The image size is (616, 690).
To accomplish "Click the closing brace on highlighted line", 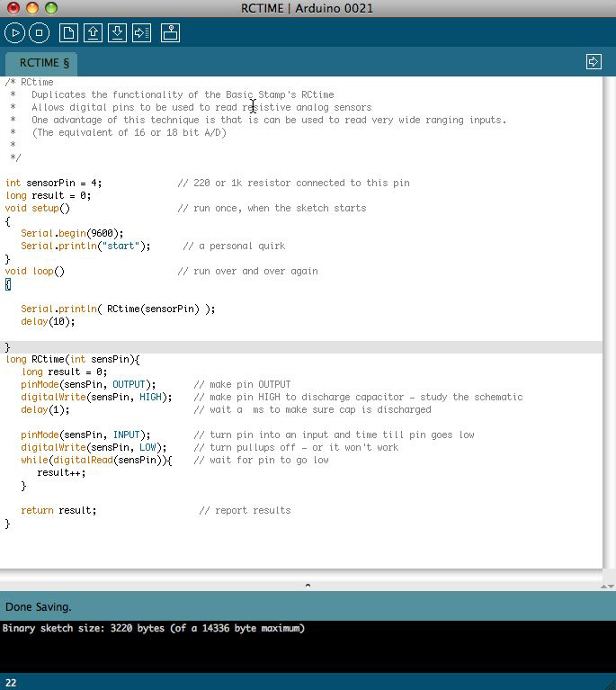I will coord(7,347).
